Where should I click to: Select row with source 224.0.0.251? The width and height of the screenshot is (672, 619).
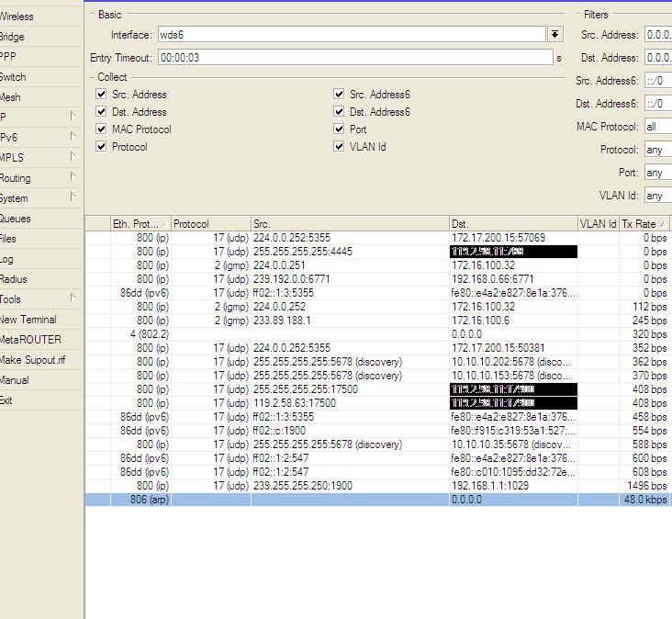click(x=377, y=265)
